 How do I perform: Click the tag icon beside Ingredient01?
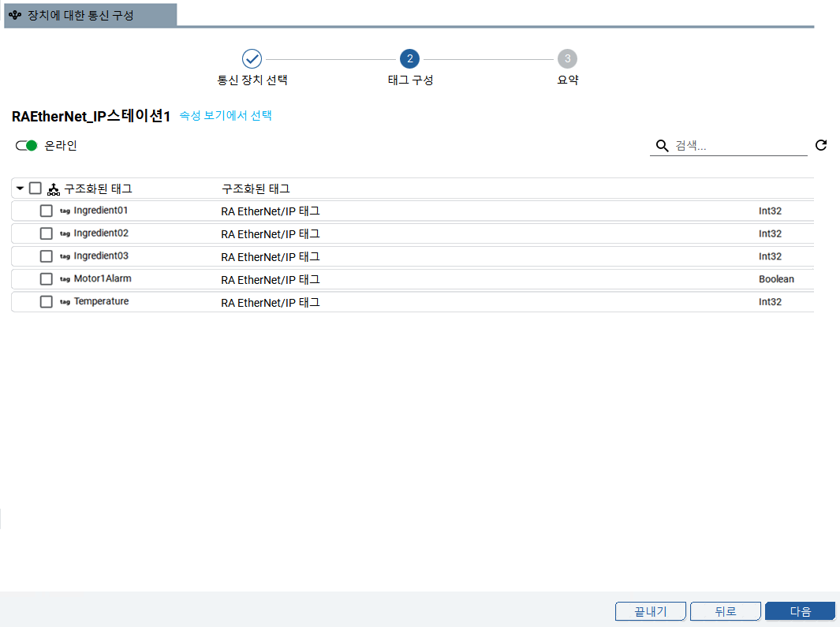[x=65, y=211]
